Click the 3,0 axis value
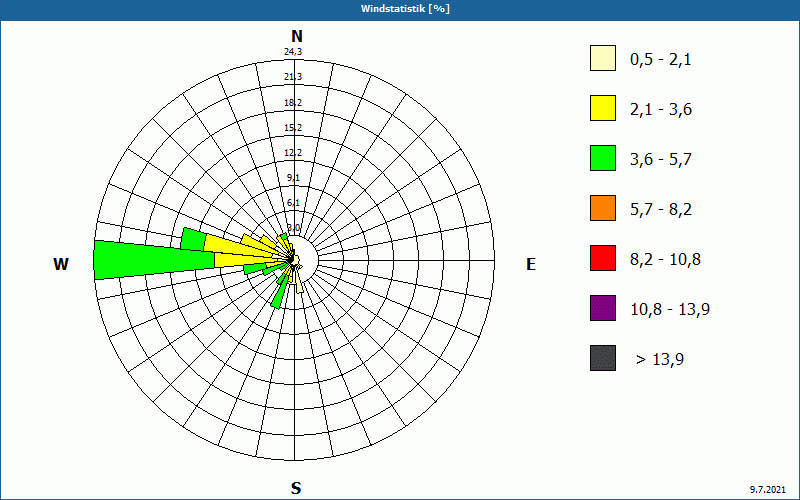This screenshot has height=500, width=800. coord(293,228)
